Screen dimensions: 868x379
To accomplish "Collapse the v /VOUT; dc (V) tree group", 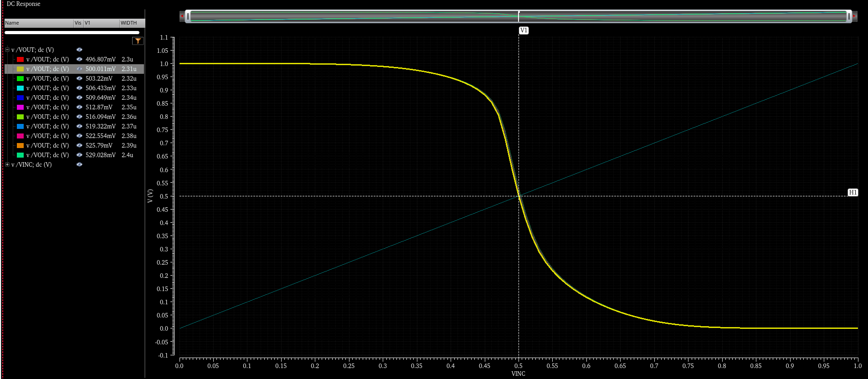I will pyautogui.click(x=7, y=50).
